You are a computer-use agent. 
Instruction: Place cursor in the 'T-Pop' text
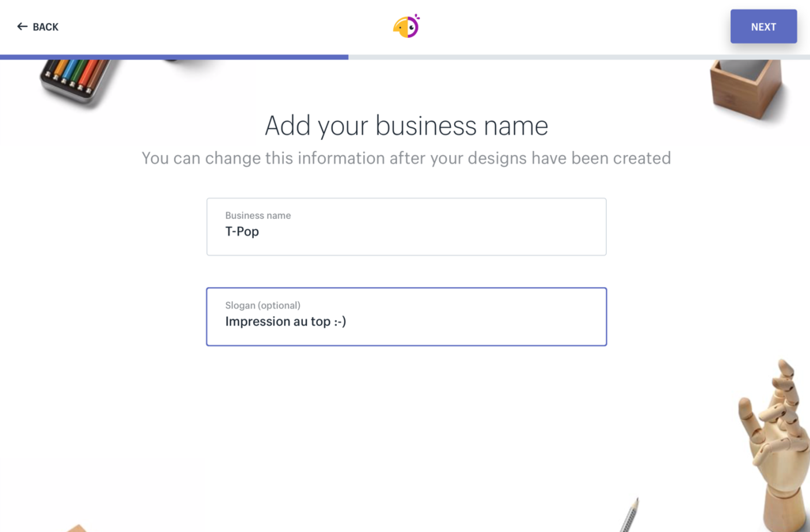242,232
